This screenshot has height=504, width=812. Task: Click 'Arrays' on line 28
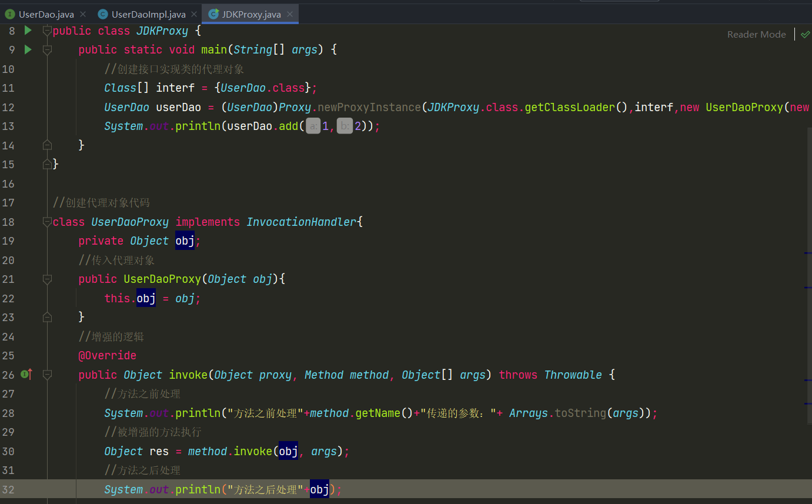coord(529,413)
